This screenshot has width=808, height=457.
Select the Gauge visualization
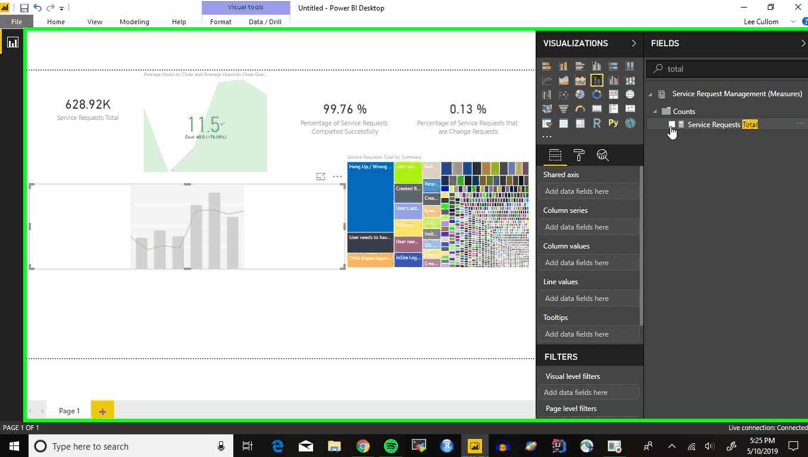point(580,109)
